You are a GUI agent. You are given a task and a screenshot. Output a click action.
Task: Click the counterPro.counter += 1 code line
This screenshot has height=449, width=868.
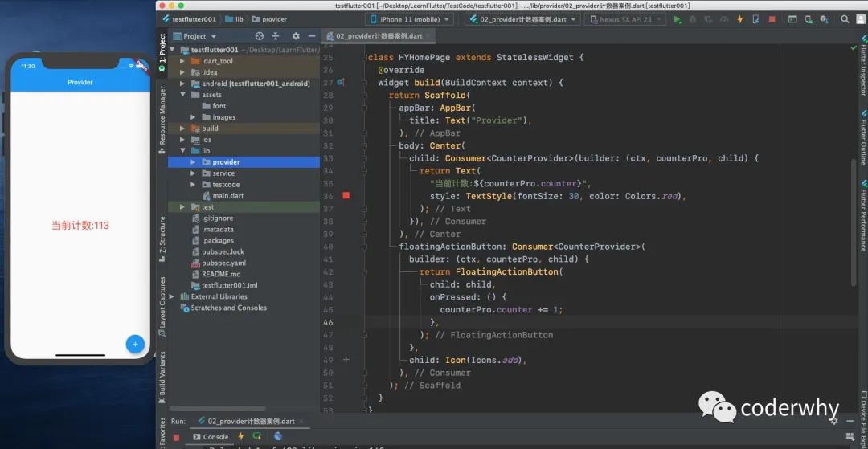pos(501,310)
